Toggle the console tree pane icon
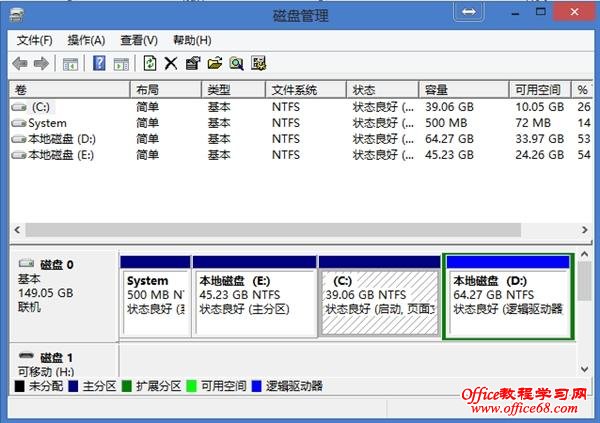Image resolution: width=600 pixels, height=423 pixels. point(70,64)
